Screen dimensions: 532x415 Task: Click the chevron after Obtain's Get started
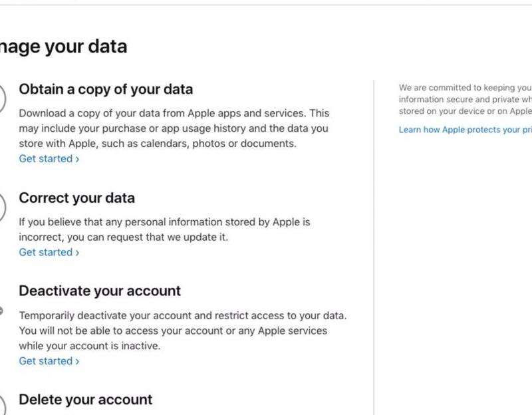pos(77,159)
